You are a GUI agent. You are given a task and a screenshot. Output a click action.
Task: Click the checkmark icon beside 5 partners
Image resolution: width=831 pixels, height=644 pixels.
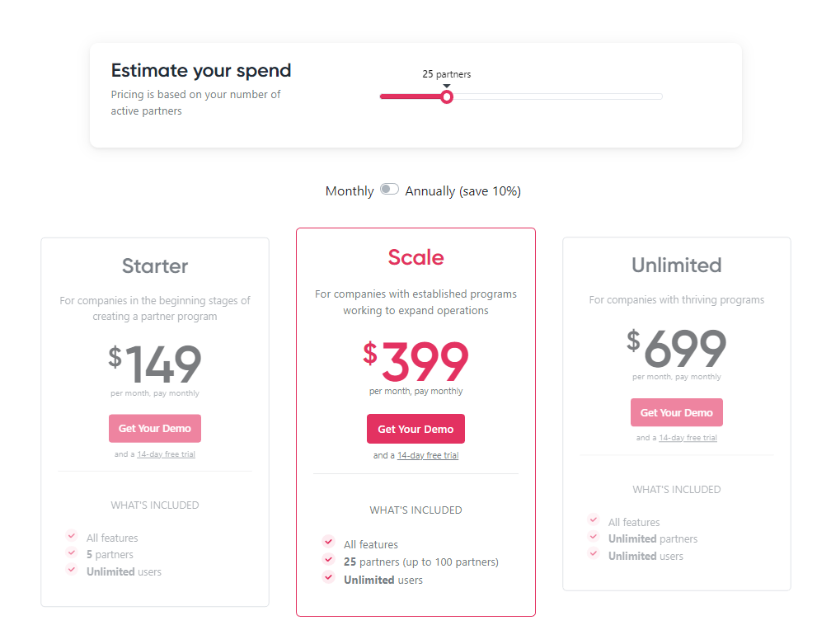click(72, 552)
